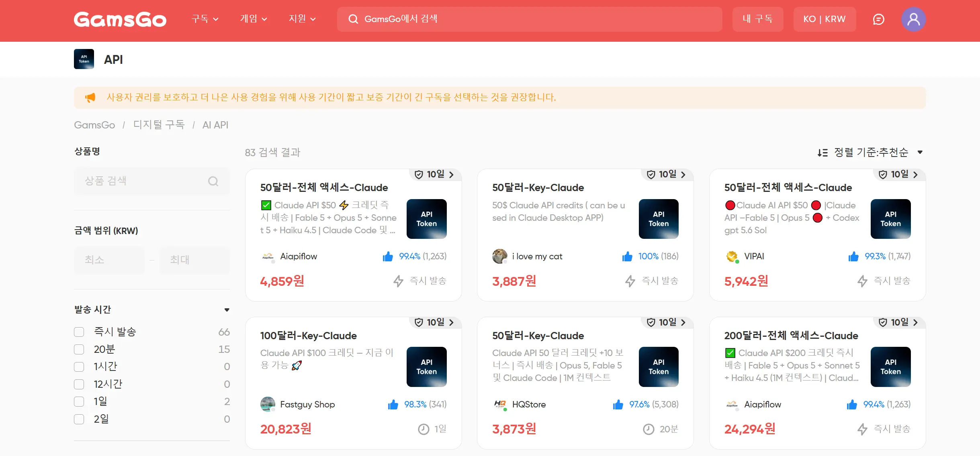Screen dimensions: 980x456
Task: Open API Token thumbnail on 24,294원 card
Action: tap(891, 367)
